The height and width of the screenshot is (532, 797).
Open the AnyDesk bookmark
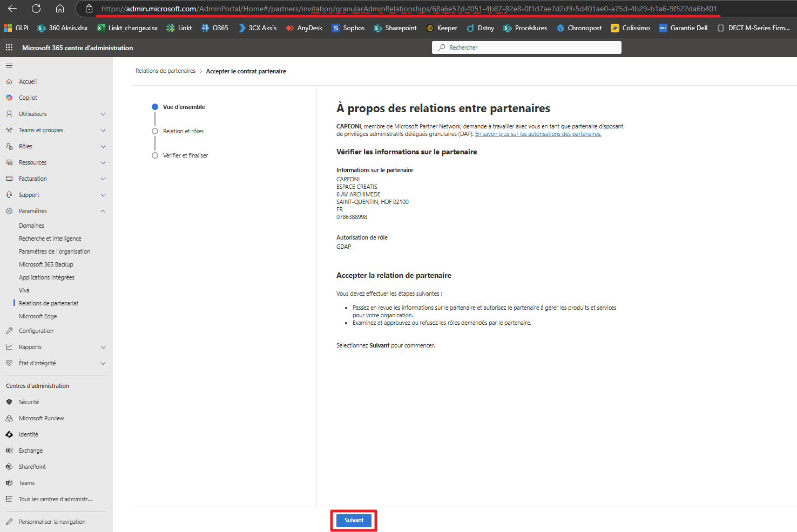click(x=304, y=28)
